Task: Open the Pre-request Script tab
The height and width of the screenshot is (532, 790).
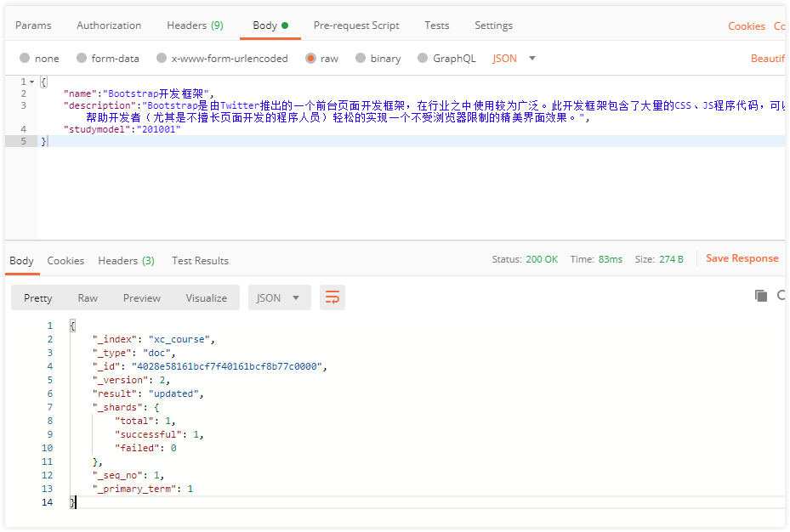Action: [356, 25]
